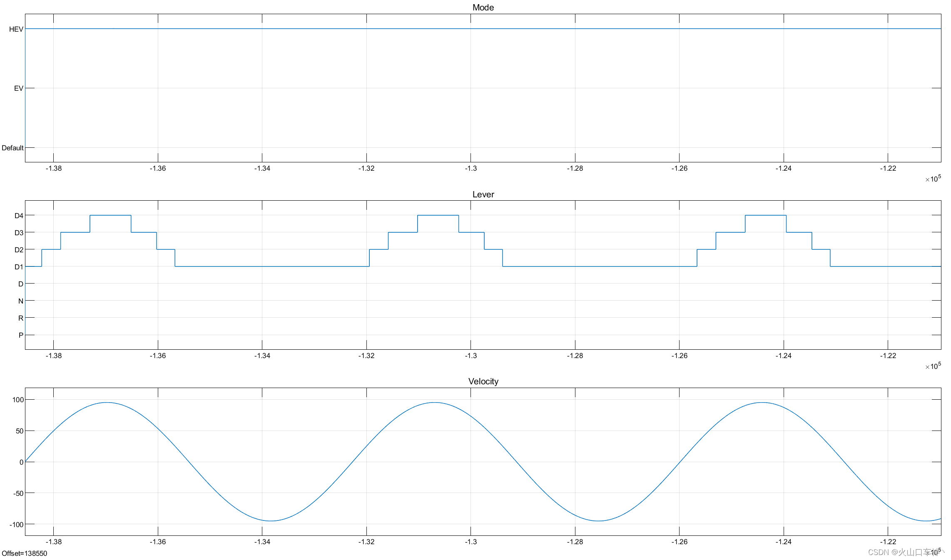Click the Lever plot title
951x560 pixels.
(483, 194)
